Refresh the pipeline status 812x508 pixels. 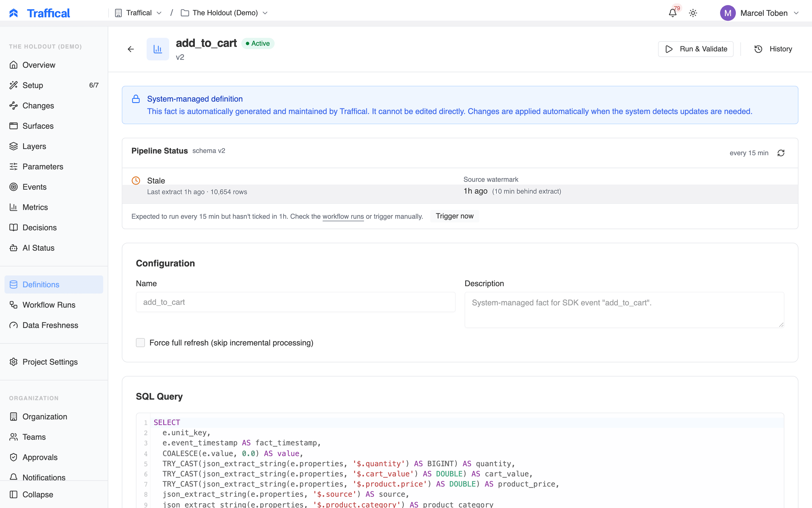tap(781, 153)
